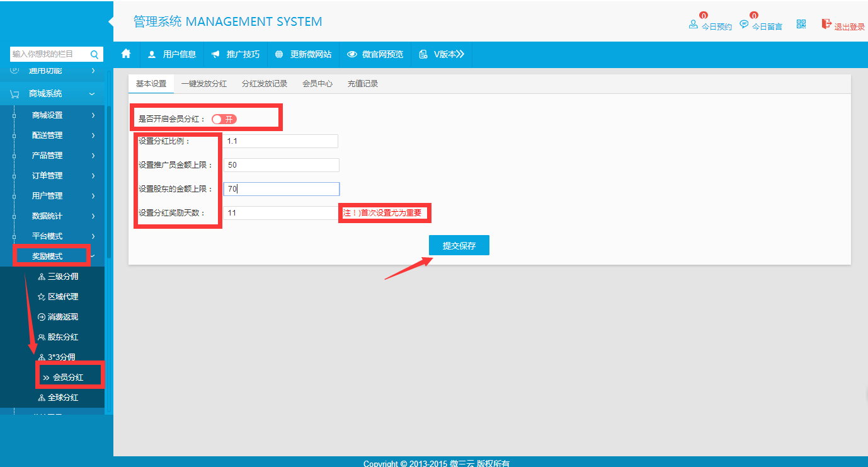Click the 设置分红比例 input field
The height and width of the screenshot is (467, 868).
(280, 141)
